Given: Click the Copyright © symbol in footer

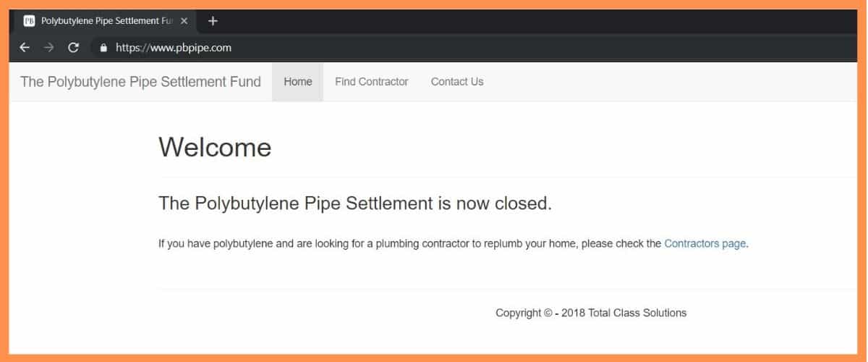Looking at the screenshot, I should click(548, 313).
